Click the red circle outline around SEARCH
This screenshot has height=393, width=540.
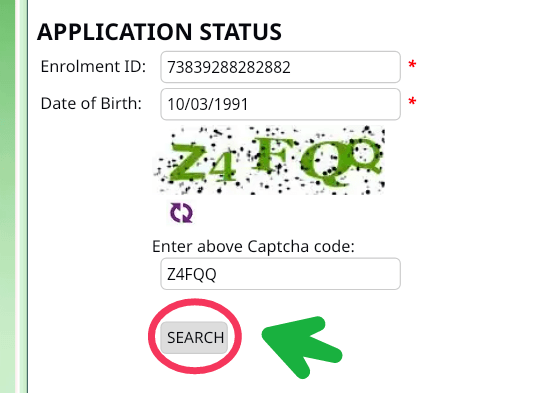[x=195, y=336]
